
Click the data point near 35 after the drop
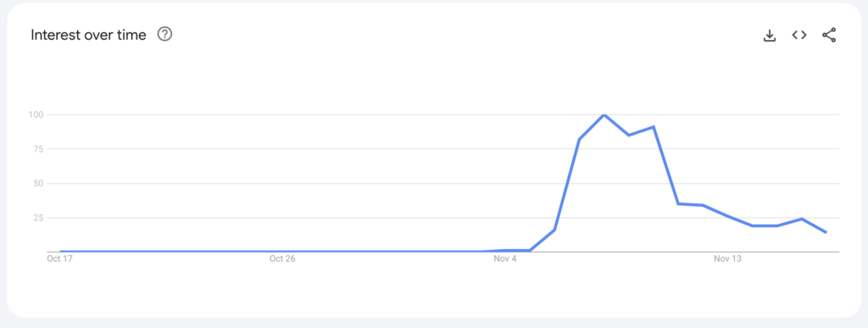click(678, 203)
